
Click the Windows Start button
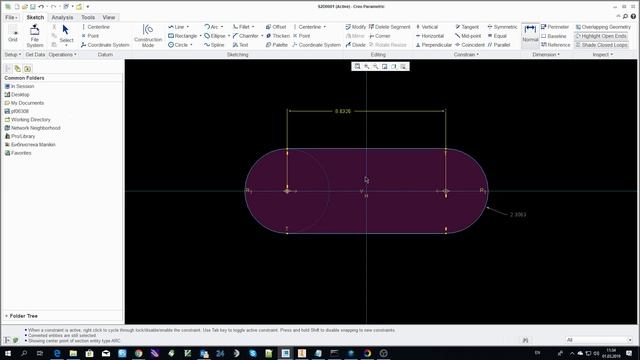tap(8, 353)
